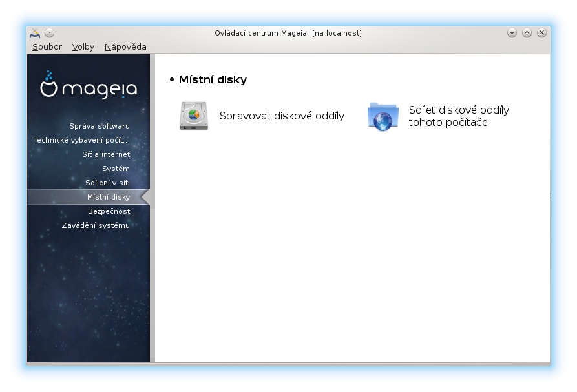Open the Volby menu
Viewport: 577px width, 392px height.
pos(83,47)
